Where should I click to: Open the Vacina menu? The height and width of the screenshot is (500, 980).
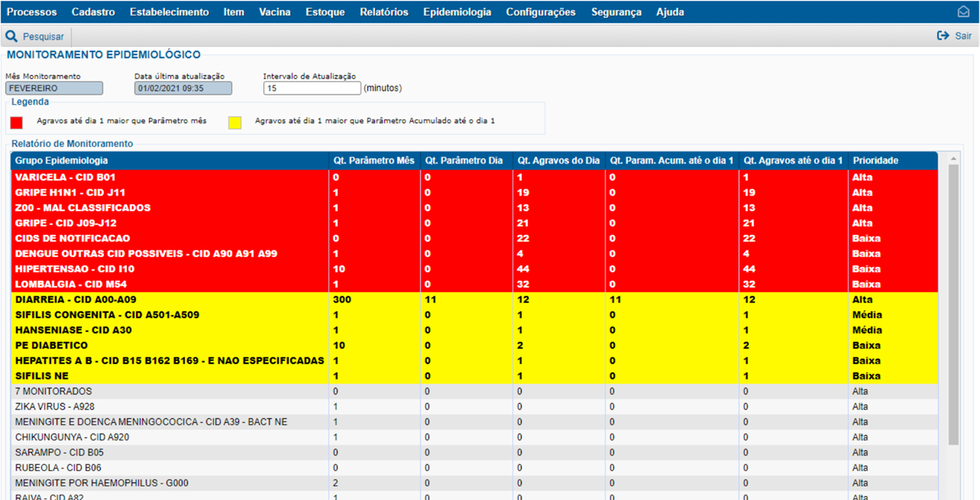pyautogui.click(x=275, y=12)
